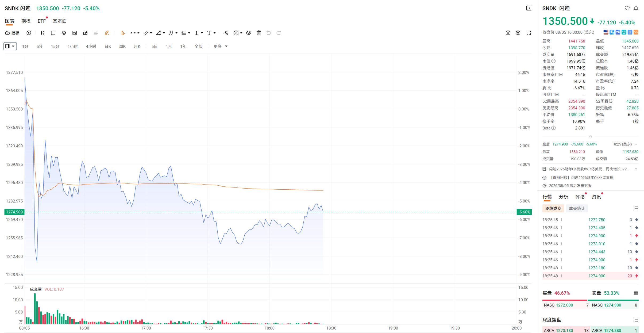
Task: Click the fullscreen chart icon
Action: pos(529,33)
